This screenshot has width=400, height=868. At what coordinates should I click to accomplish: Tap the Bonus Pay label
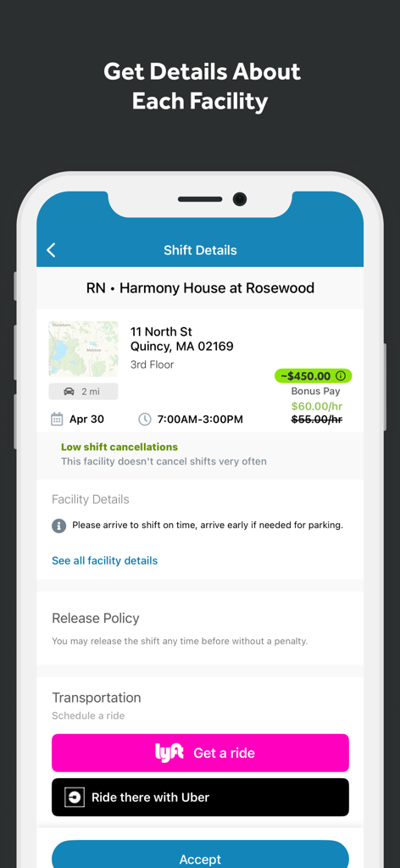pos(316,392)
